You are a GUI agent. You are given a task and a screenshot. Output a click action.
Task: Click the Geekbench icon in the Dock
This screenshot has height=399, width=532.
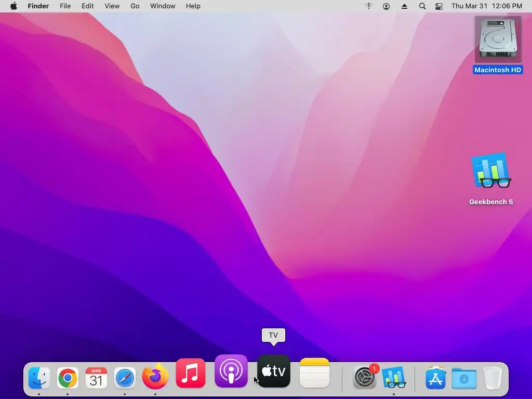coord(394,378)
